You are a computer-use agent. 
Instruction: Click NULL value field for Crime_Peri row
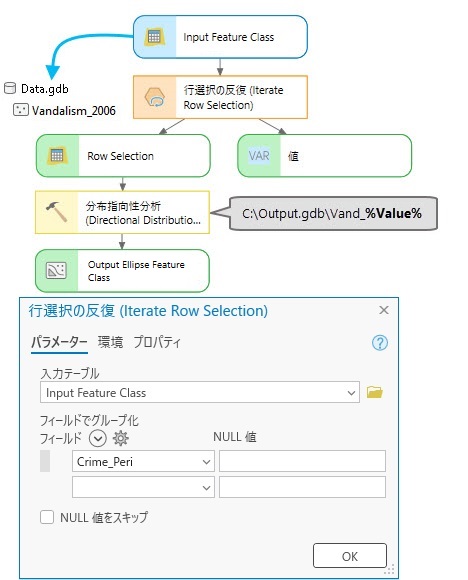[302, 461]
